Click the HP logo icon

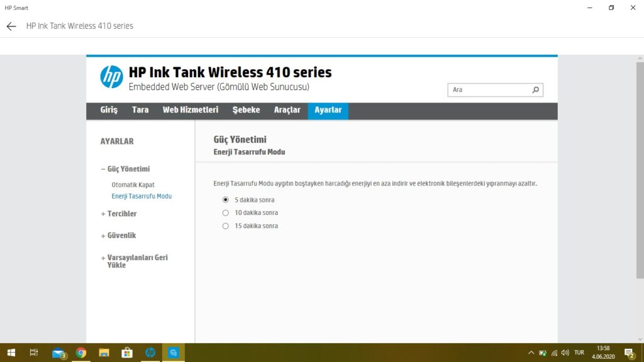click(x=111, y=77)
